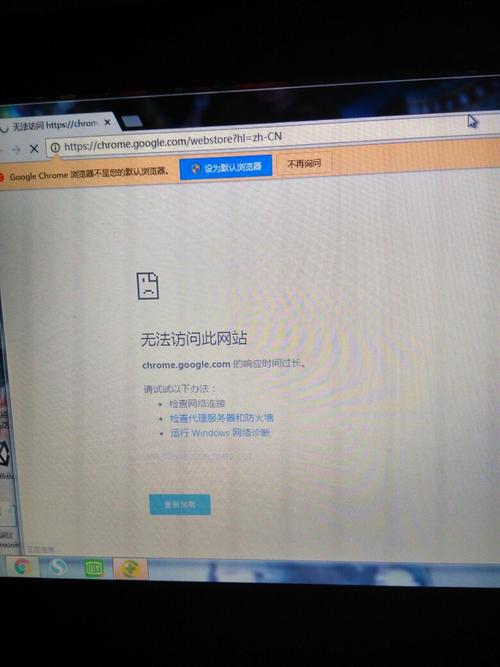Click the 设为默认浏览器 button
This screenshot has height=667, width=500.
point(226,167)
